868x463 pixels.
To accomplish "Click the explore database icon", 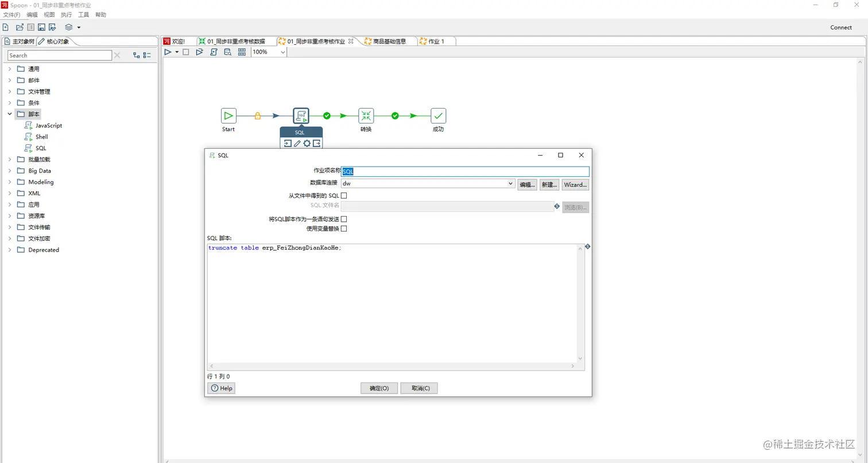I will click(227, 52).
